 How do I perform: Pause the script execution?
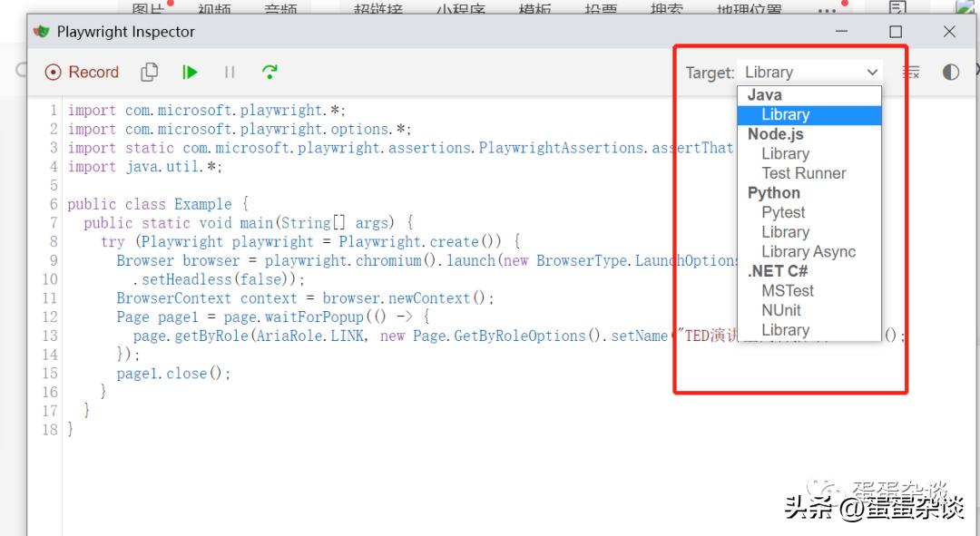[x=230, y=73]
